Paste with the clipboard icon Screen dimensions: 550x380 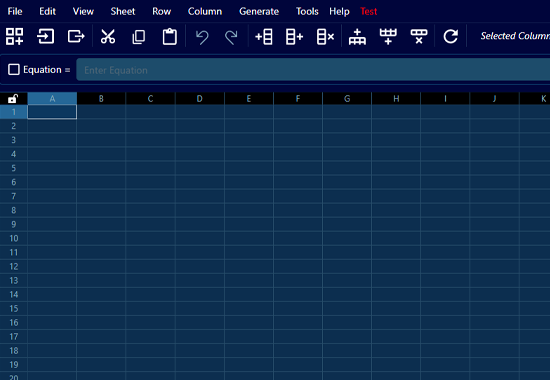(x=169, y=36)
